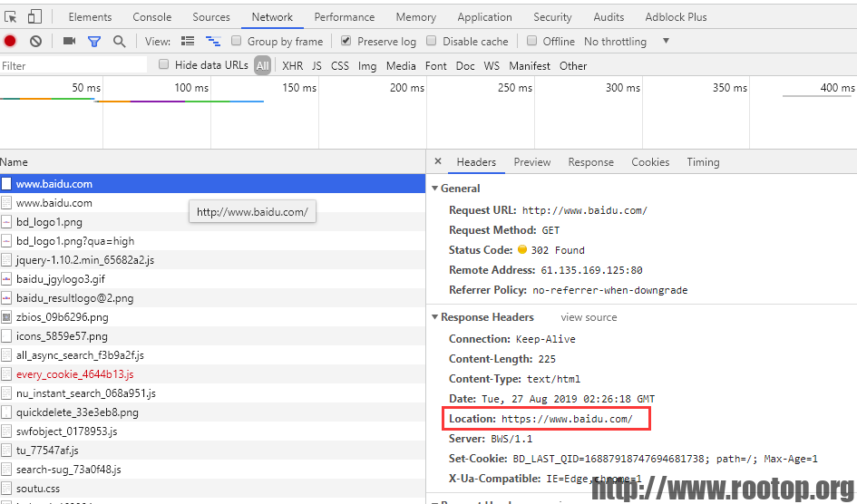Viewport: 857px width, 504px height.
Task: Select the swfobject_0178953.js request
Action: point(212,431)
